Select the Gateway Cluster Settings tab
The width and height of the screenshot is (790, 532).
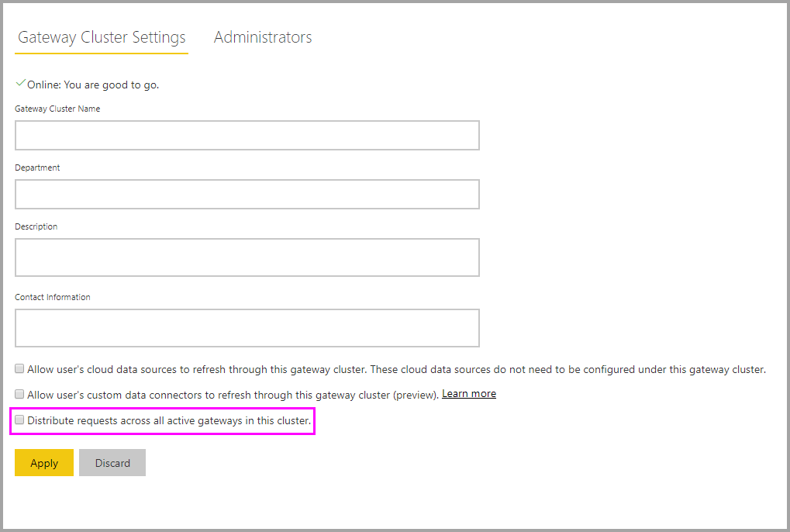point(101,36)
